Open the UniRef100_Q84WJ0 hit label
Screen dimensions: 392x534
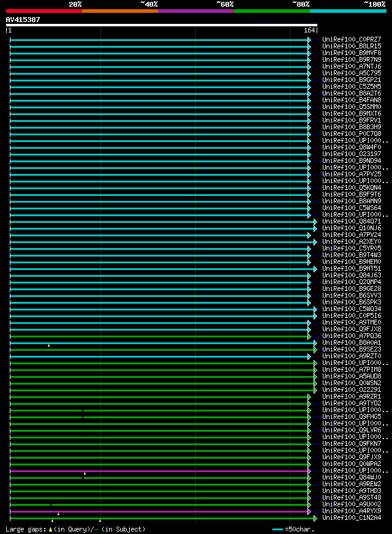tap(352, 477)
